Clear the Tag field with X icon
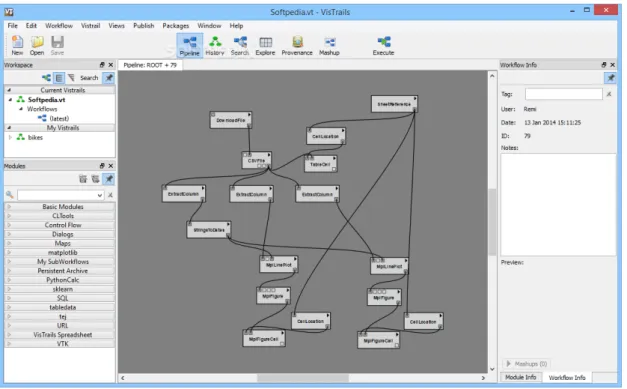This screenshot has width=627, height=389. 609,94
